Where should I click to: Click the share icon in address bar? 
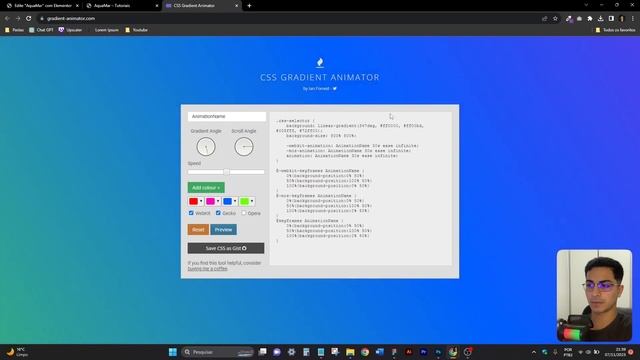[544, 18]
